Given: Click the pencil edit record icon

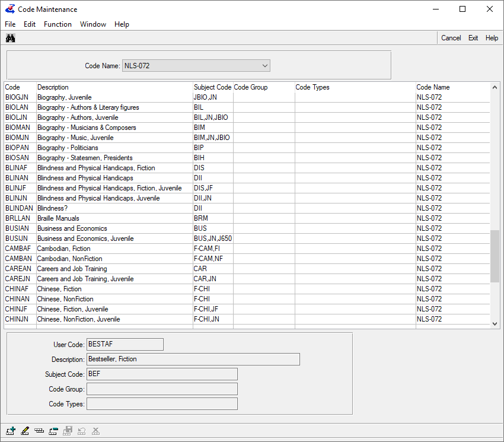Looking at the screenshot, I should 25,431.
